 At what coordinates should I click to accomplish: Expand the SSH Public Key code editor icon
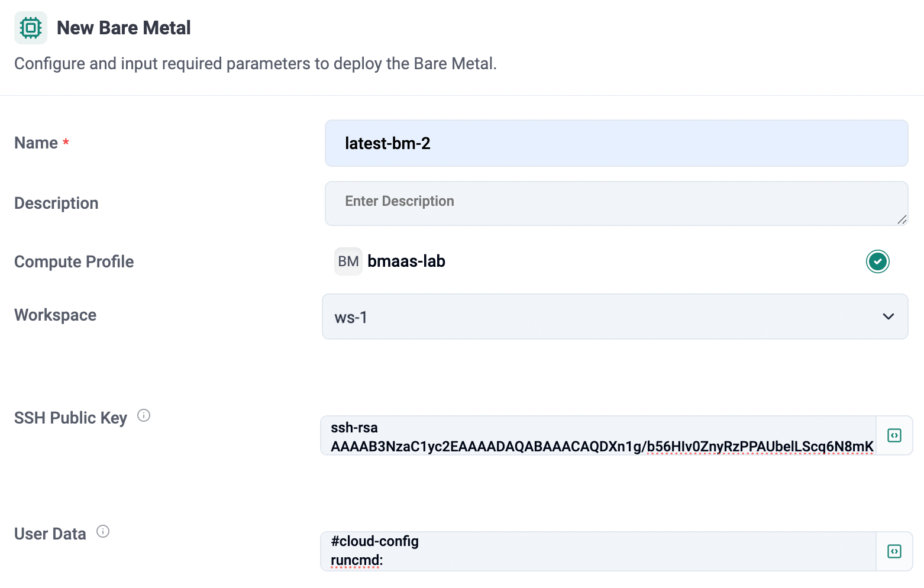pyautogui.click(x=894, y=435)
